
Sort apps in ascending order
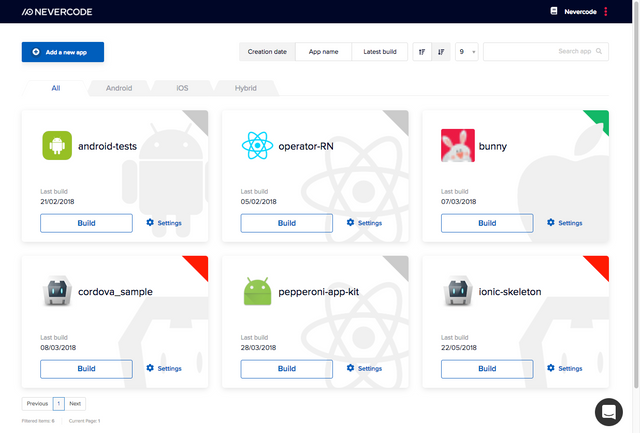[422, 52]
